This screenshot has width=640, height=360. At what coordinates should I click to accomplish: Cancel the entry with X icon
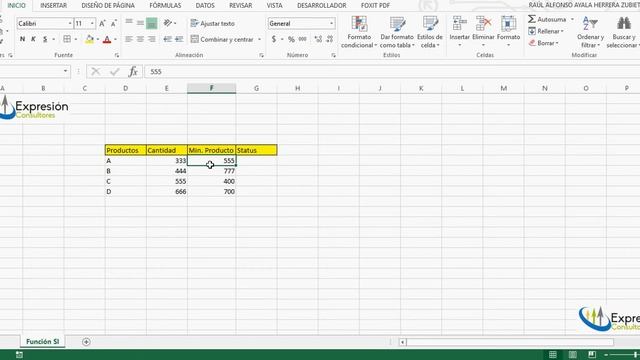96,72
